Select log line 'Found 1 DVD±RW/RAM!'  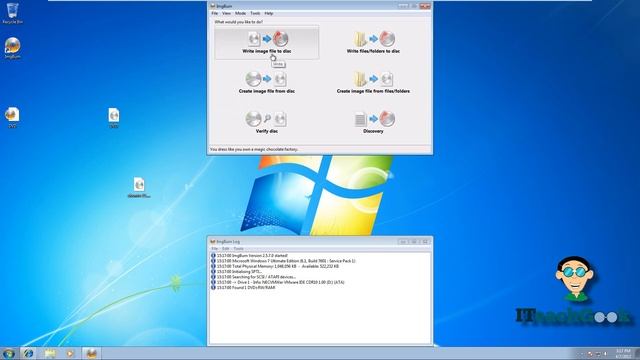(246, 287)
